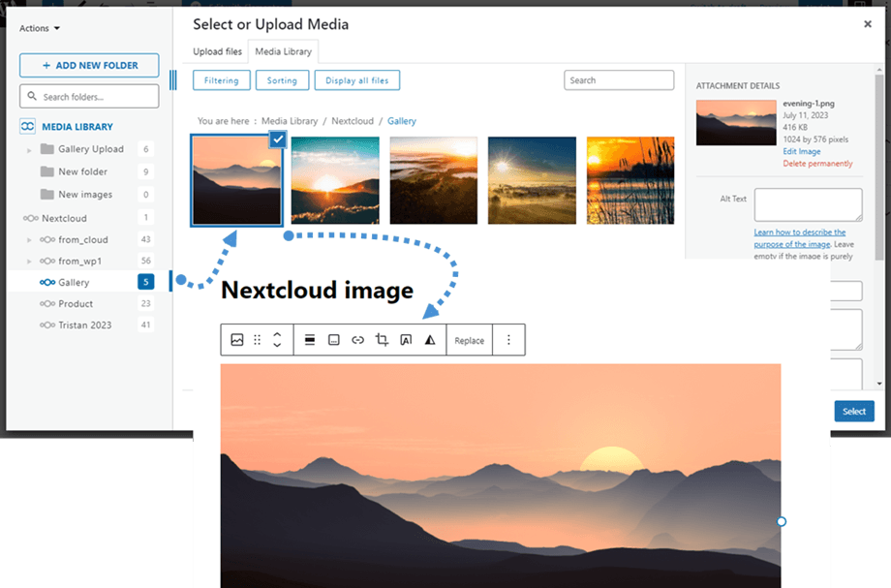Click the add caption icon
This screenshot has height=588, width=891.
[x=334, y=340]
